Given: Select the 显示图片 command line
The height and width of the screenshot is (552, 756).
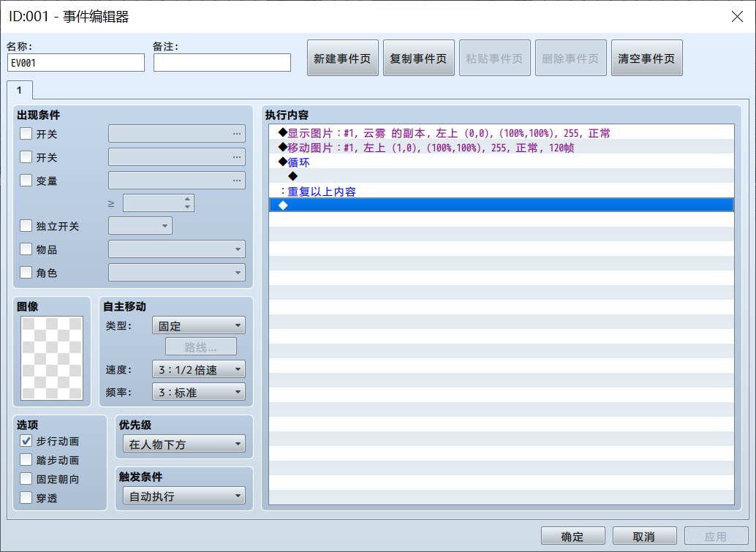Looking at the screenshot, I should coord(502,132).
